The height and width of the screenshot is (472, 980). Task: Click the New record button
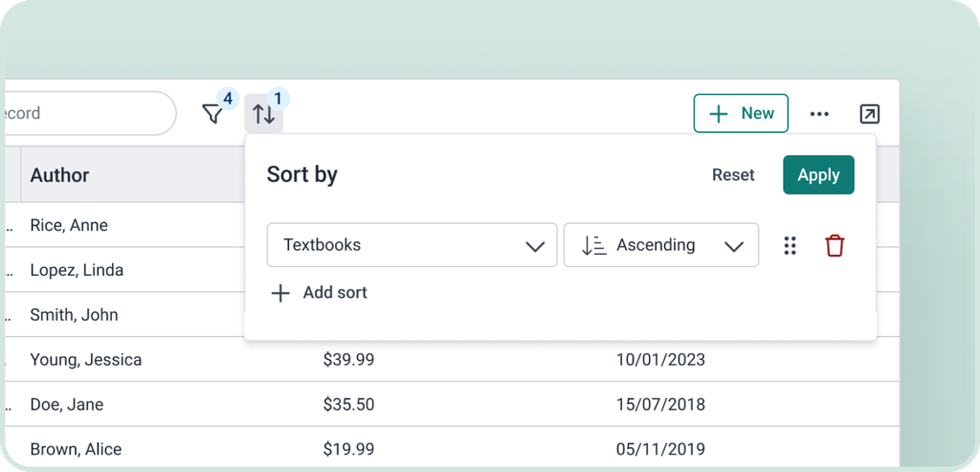tap(741, 113)
